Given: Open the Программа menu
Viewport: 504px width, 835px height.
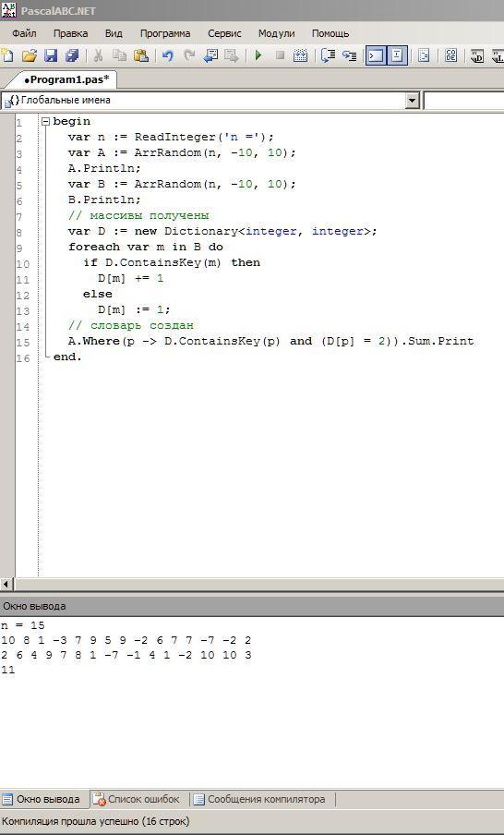Looking at the screenshot, I should [165, 33].
